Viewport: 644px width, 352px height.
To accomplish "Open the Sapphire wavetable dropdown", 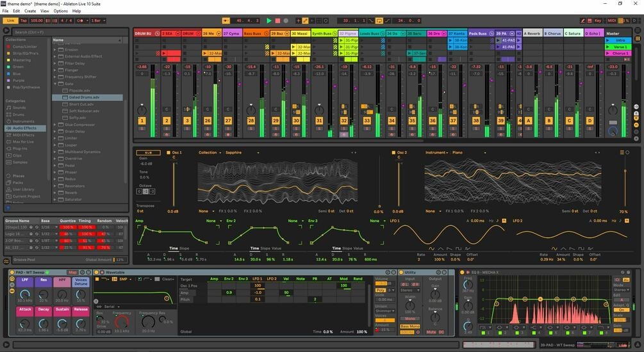I will point(242,152).
